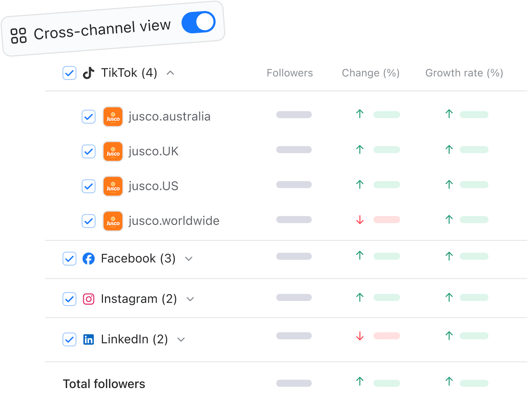Click the jusco.australia profile avatar
Viewport: 532px width, 406px height.
click(113, 117)
